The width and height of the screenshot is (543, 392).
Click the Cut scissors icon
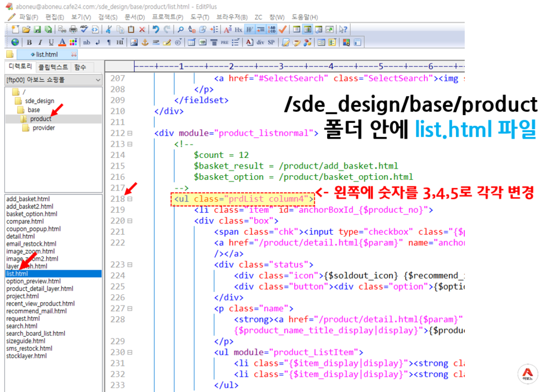(108, 29)
